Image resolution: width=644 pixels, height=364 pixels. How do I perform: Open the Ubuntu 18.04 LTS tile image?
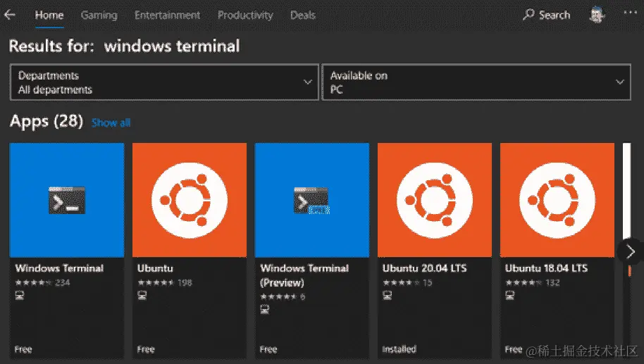557,200
